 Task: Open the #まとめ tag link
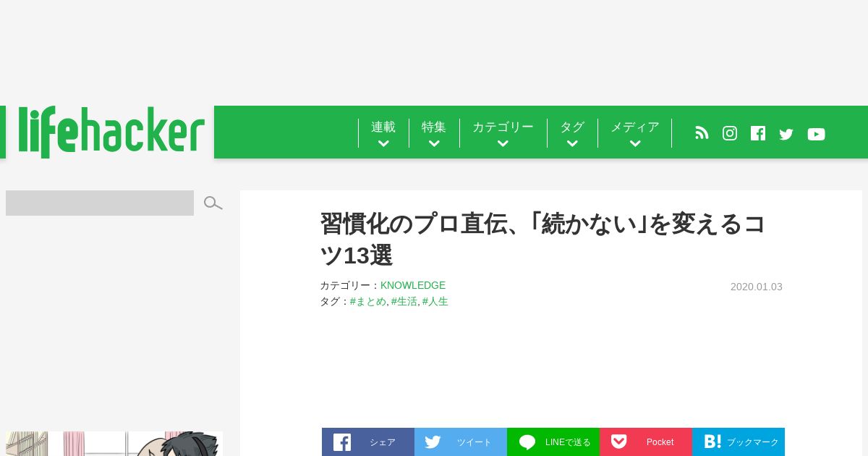click(x=368, y=301)
